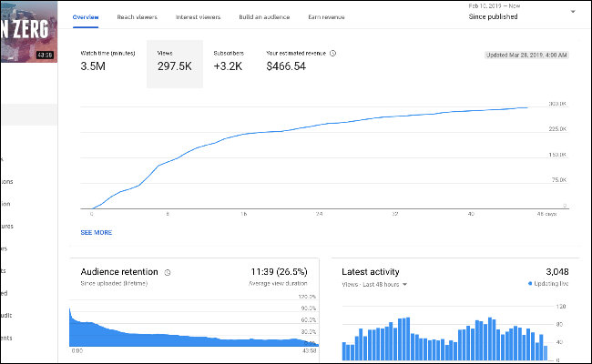Select the Watch time (minutes) metric card
This screenshot has width=592, height=364.
pos(107,64)
